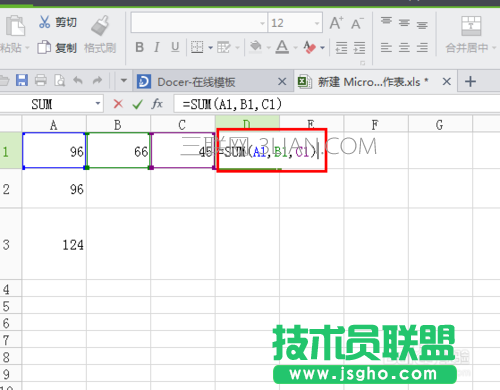Open the paste (粘贴) options dropdown
The height and width of the screenshot is (390, 500).
click(27, 48)
